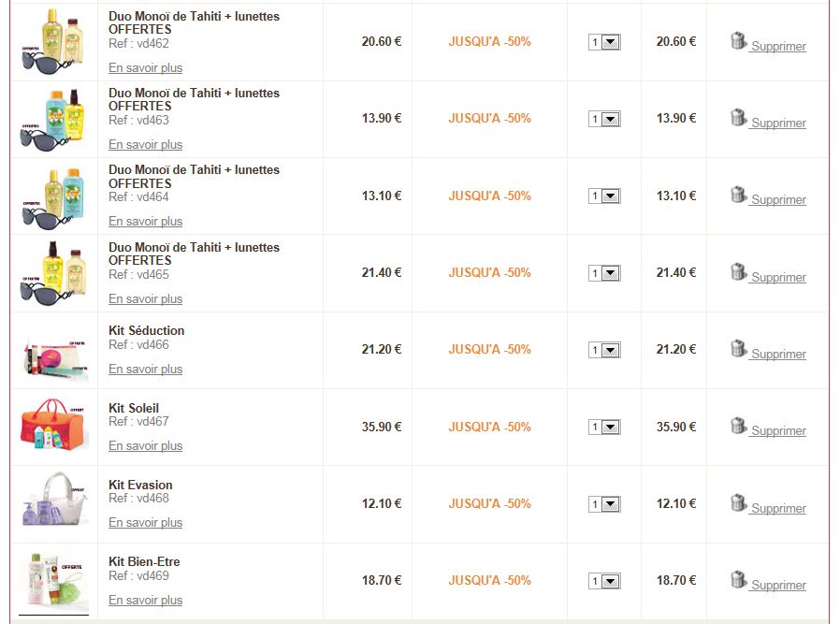This screenshot has height=624, width=840.
Task: Click trash icon in Kit Séduction row
Action: pyautogui.click(x=738, y=349)
